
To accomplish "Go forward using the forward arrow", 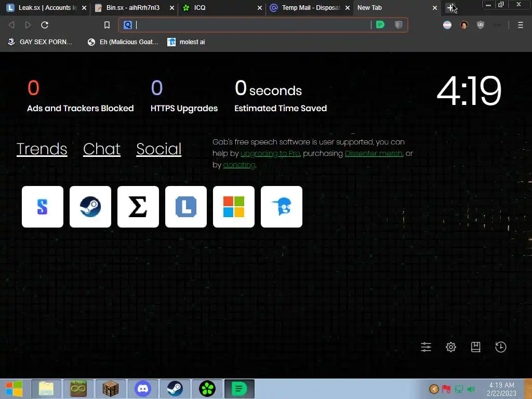I will click(x=28, y=25).
